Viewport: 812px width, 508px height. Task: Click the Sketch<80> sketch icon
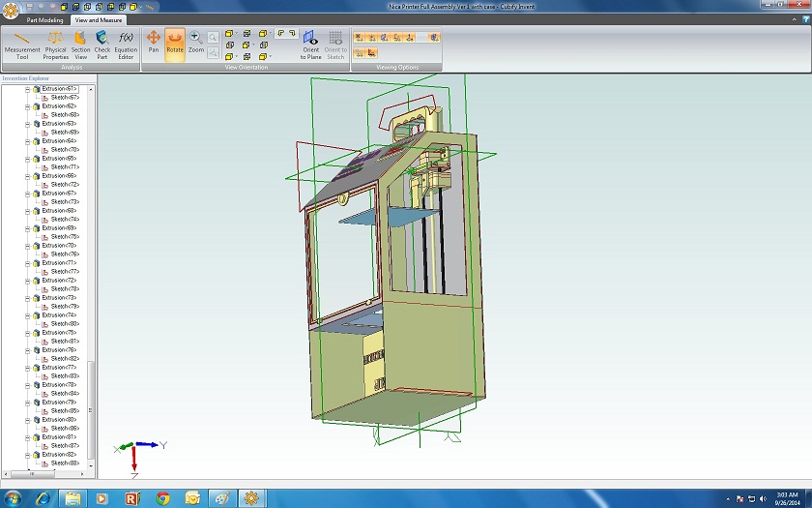pyautogui.click(x=45, y=324)
